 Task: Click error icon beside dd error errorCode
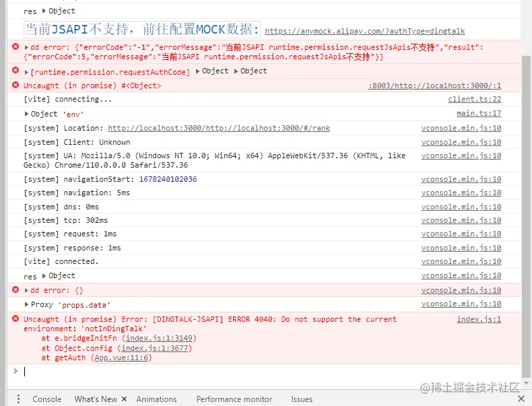coord(15,46)
